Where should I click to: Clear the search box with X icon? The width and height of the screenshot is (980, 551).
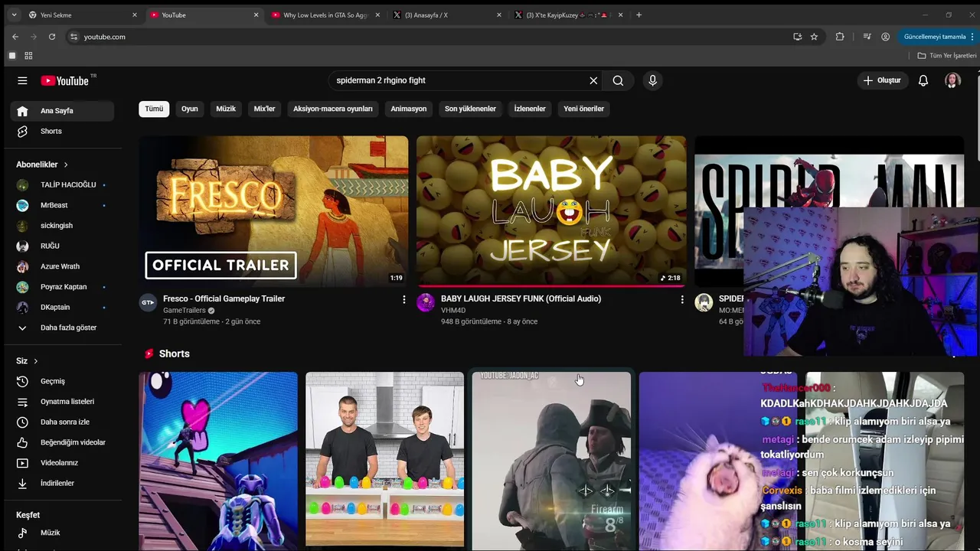tap(593, 80)
